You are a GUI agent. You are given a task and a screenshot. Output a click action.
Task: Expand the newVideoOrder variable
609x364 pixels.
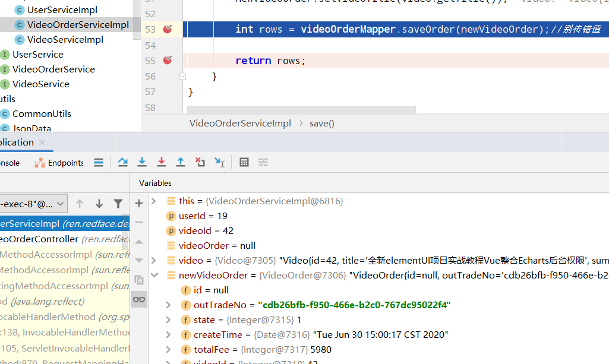click(154, 275)
